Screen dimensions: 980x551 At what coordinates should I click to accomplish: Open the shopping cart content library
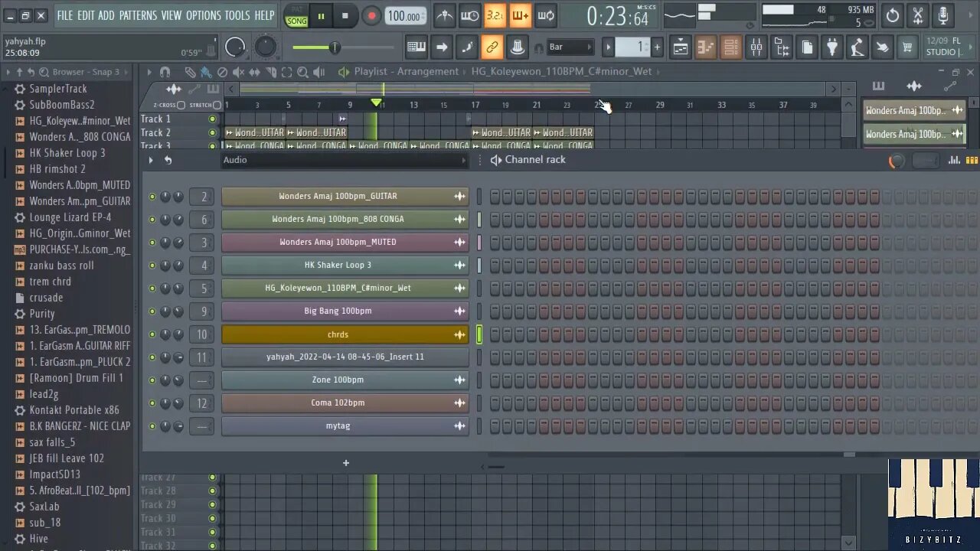(907, 47)
